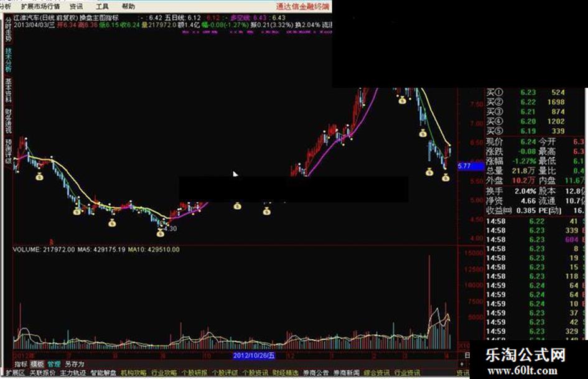The image size is (588, 379).
Task: Click the money bag marker near the 7.00 price level
Action: point(422,133)
